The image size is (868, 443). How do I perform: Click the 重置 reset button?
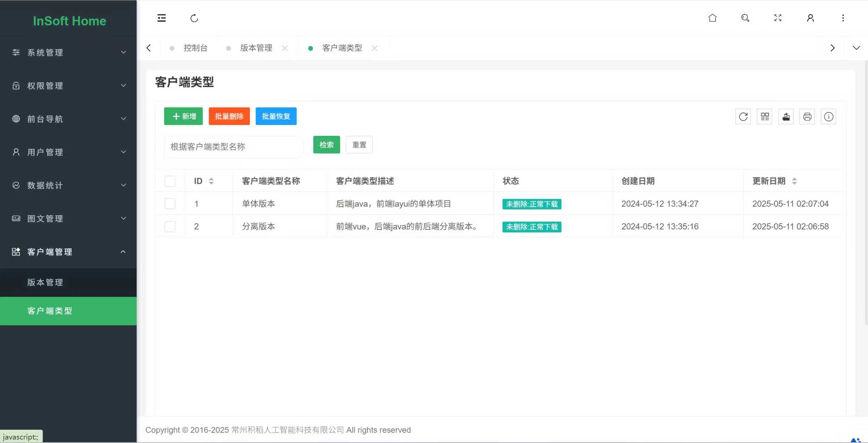pos(359,145)
